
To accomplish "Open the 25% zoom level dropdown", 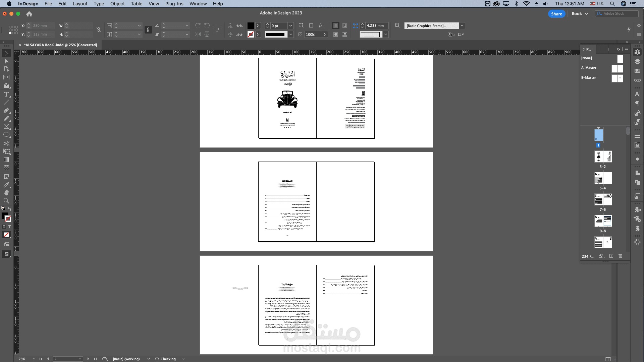I will [x=34, y=359].
